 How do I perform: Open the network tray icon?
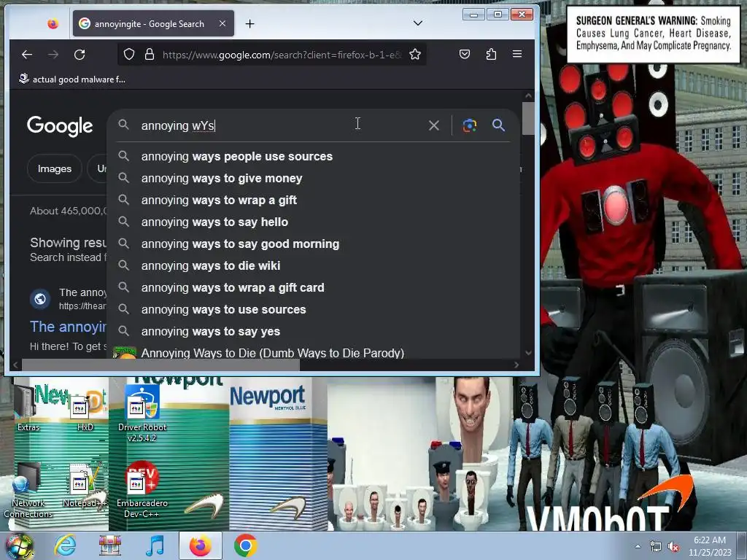click(656, 547)
